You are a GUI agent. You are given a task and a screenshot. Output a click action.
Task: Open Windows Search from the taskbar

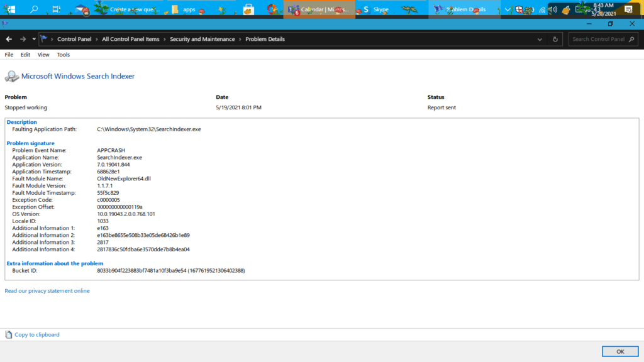tap(34, 9)
